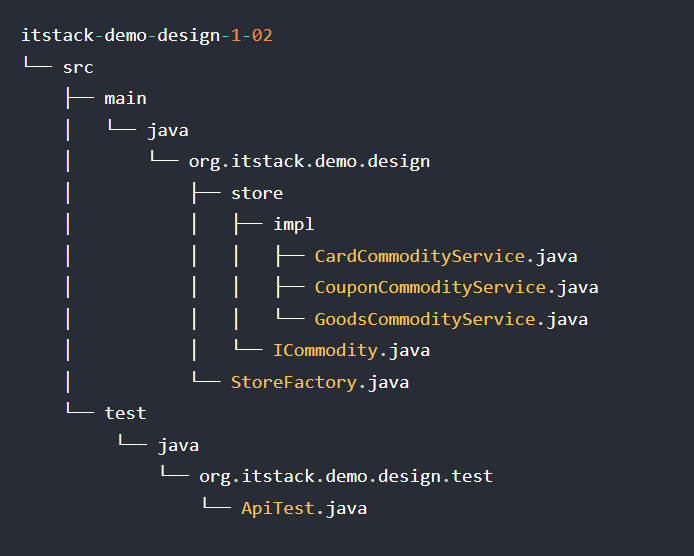Select the test directory entry
Screen dimensions: 694x556
[x=125, y=413]
